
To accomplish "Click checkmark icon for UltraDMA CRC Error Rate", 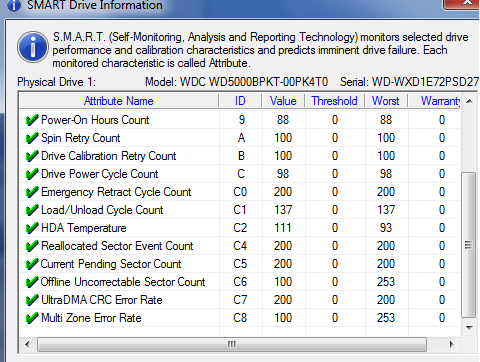I will coord(32,300).
